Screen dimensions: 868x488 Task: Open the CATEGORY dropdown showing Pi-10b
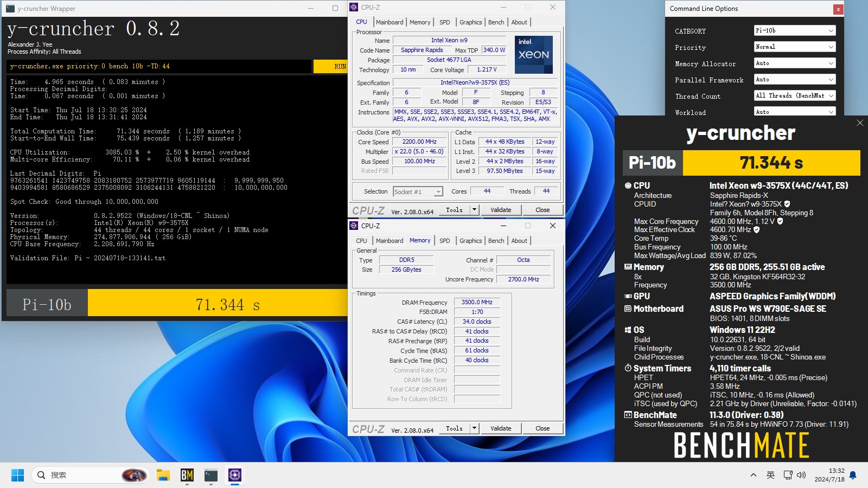click(x=795, y=31)
